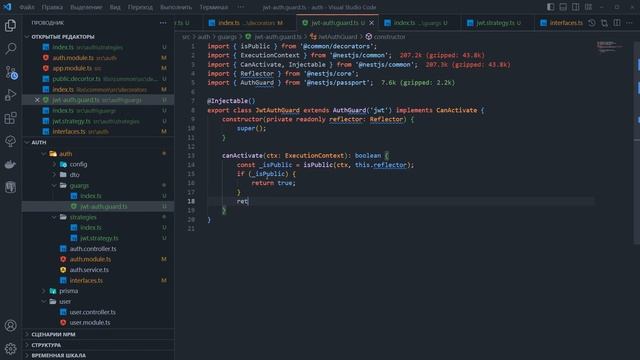Open the Manage gear icon

(x=11, y=348)
